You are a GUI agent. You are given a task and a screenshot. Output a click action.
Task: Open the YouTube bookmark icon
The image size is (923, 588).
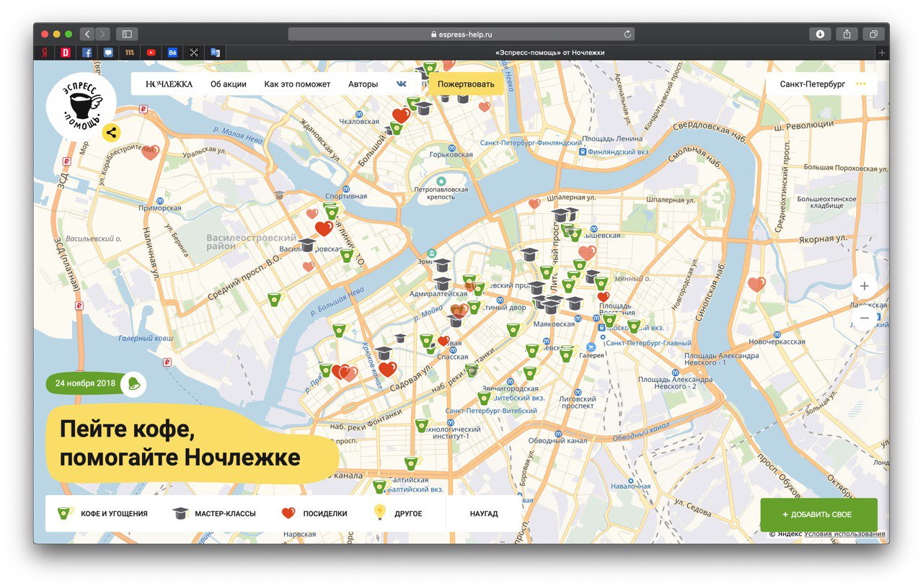151,53
